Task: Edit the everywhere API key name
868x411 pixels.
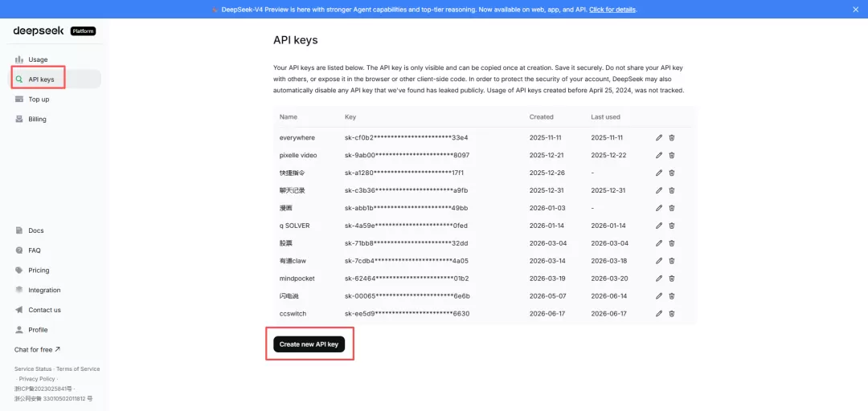Action: click(659, 138)
